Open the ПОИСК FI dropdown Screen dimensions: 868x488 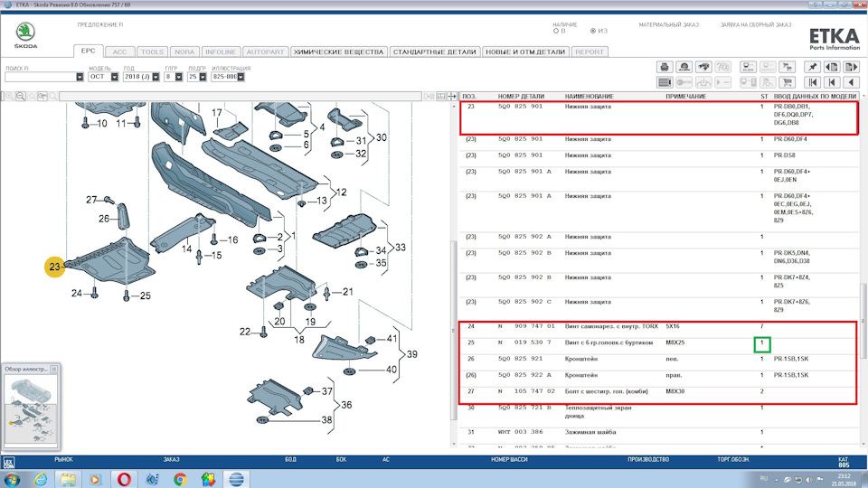[80, 77]
